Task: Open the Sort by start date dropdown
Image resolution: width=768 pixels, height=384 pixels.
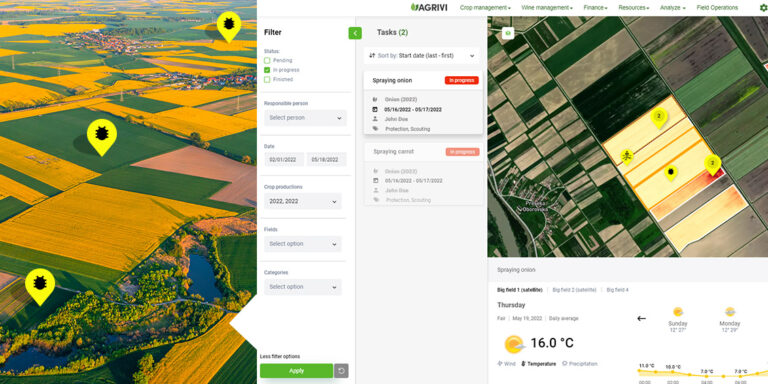Action: [422, 56]
